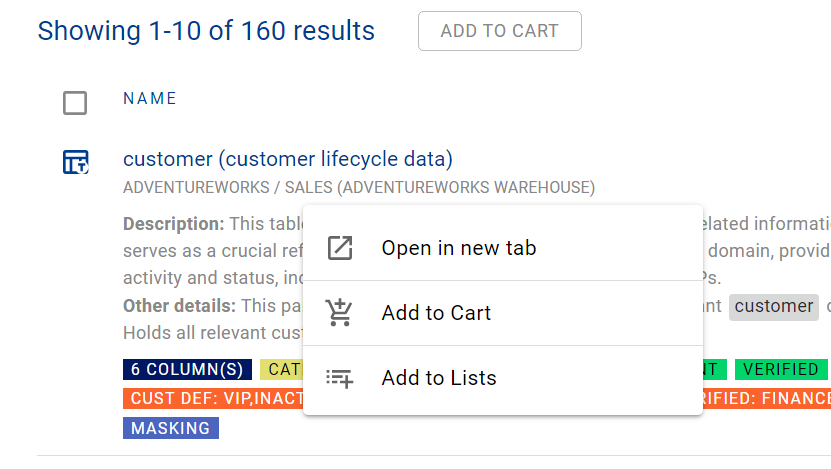Click the playlist-add icon beside Add to Lists
Viewport: 831px width, 469px height.
(341, 378)
